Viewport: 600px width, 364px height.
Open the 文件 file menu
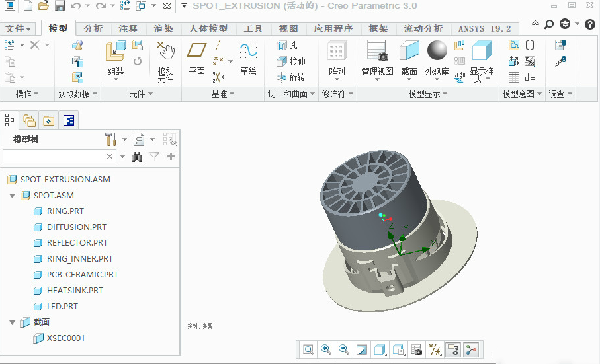(19, 29)
